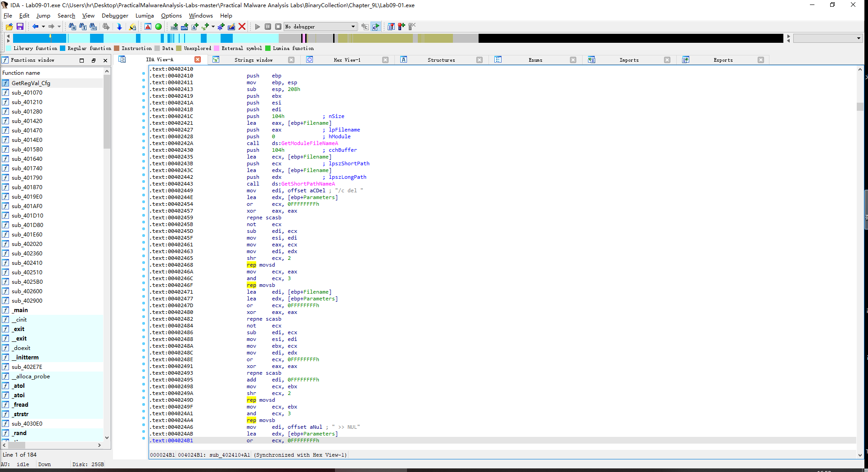Select _main in the Functions list
868x472 pixels.
[x=20, y=310]
